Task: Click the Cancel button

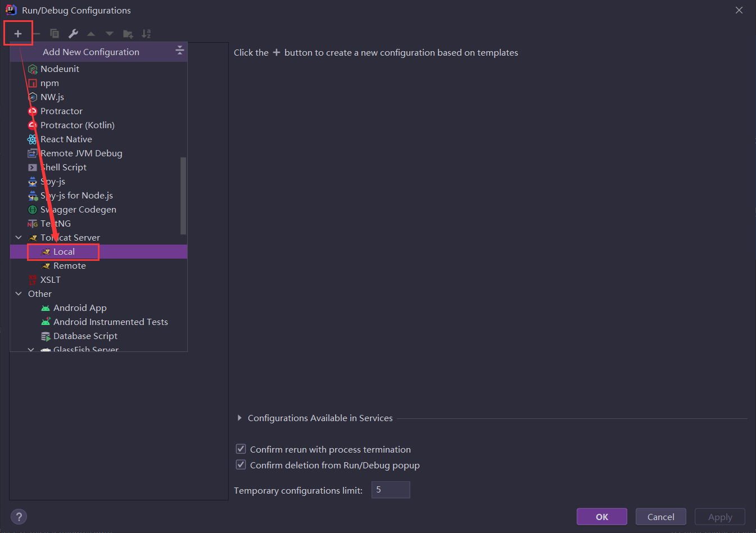Action: point(661,517)
